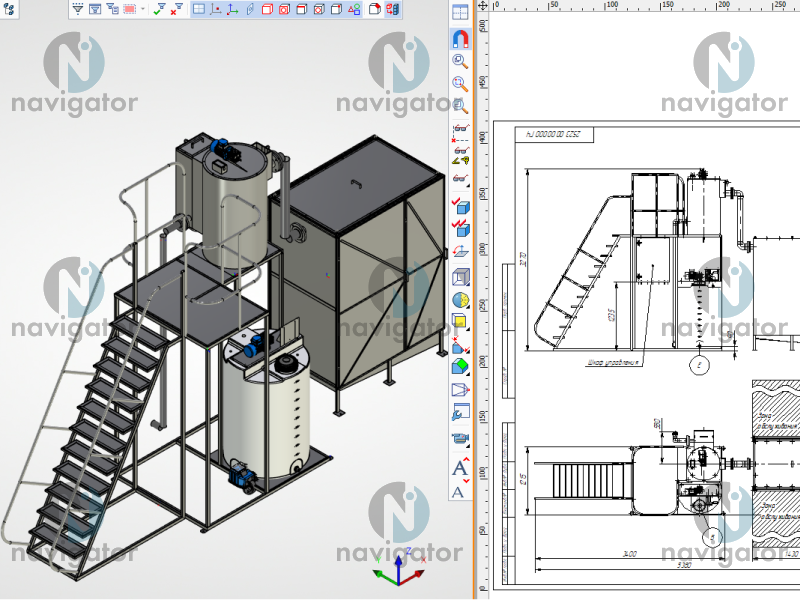Toggle the coordinate axes filter icon
Image resolution: width=800 pixels, height=600 pixels.
(233, 9)
